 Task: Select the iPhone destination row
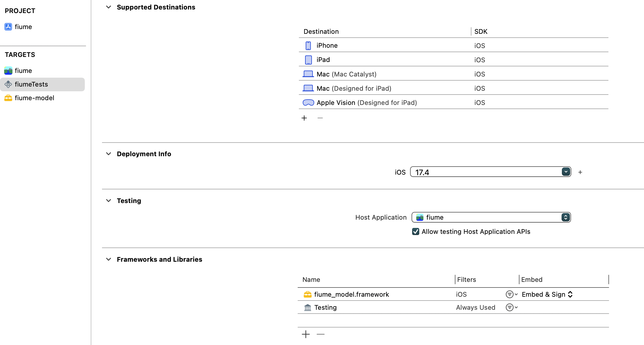454,45
